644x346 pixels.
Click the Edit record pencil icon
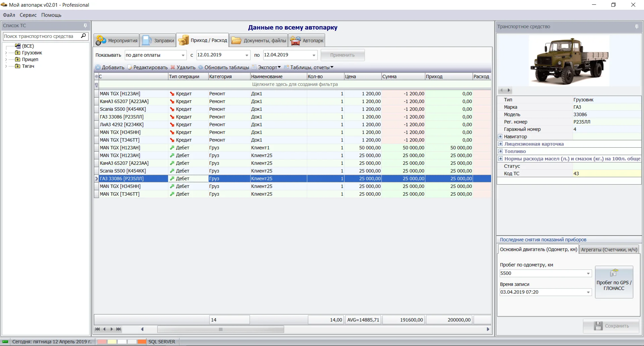(x=130, y=67)
